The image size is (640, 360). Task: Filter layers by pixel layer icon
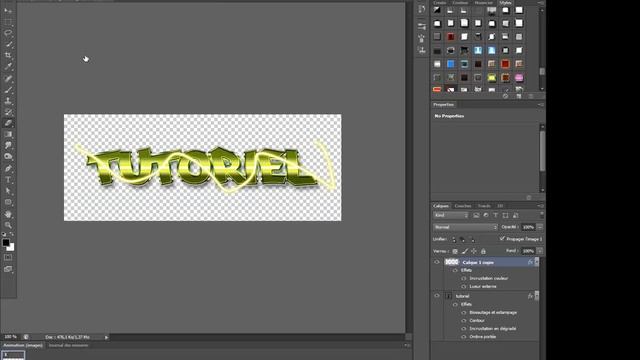476,216
